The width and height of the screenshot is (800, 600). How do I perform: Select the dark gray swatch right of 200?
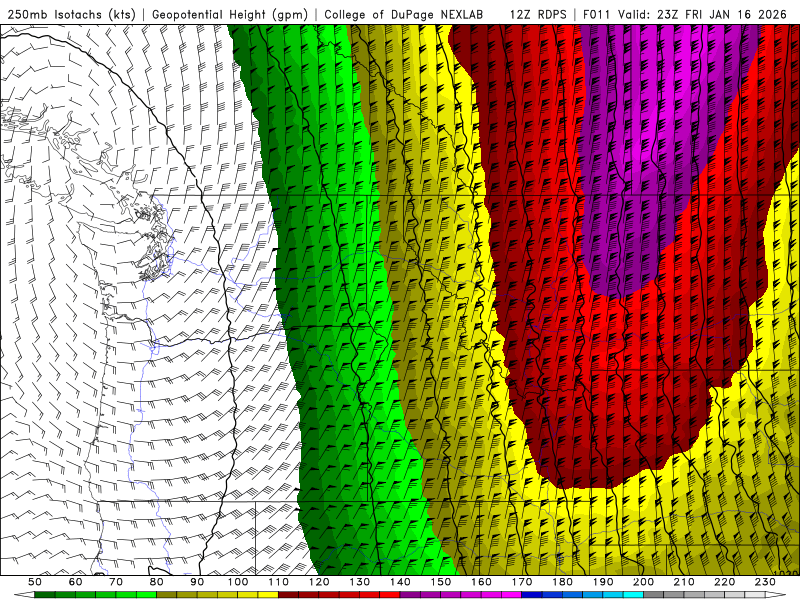[653, 595]
